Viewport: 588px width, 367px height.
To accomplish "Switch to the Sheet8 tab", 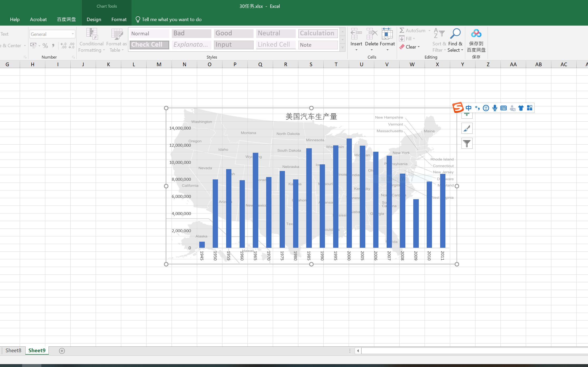I will [13, 350].
